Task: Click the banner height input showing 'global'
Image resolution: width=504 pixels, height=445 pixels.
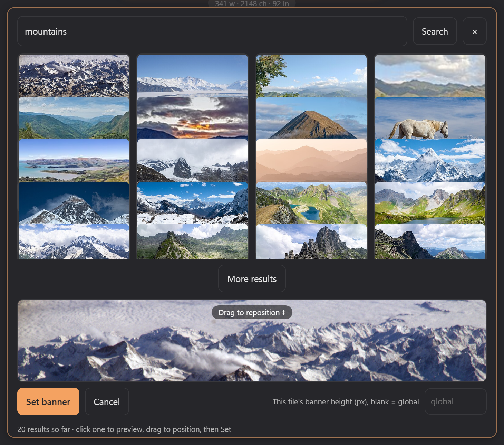Action: [456, 401]
